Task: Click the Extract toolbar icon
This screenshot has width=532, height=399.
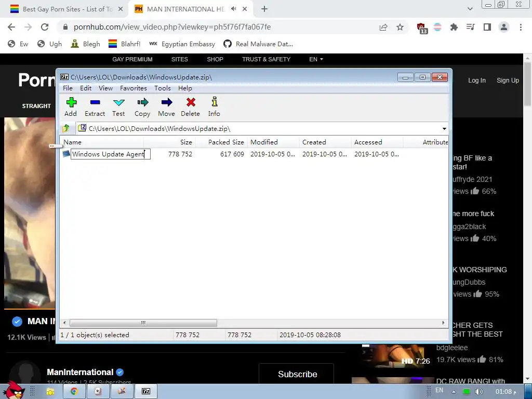Action: (x=95, y=102)
